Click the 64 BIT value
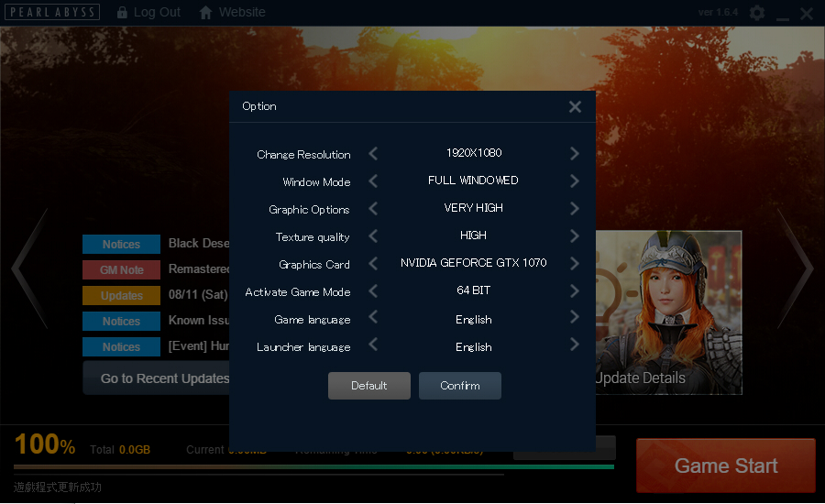Viewport: 825px width, 504px height. (474, 290)
